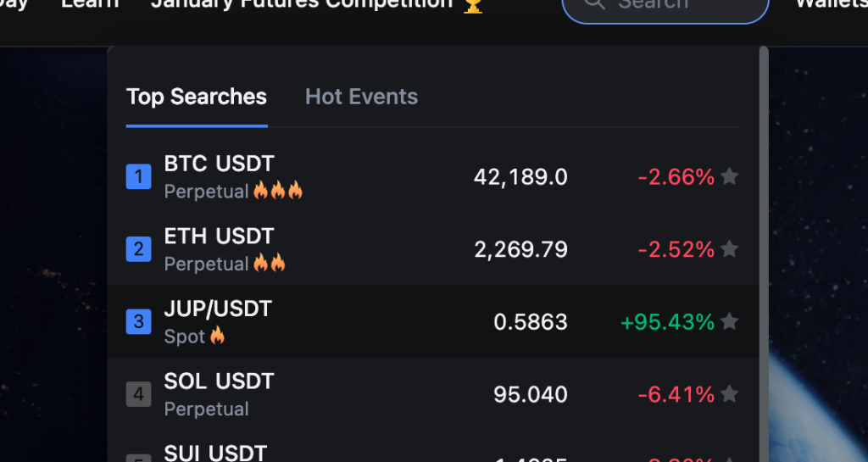Click the fire icons under BTC USDT

coord(278,191)
